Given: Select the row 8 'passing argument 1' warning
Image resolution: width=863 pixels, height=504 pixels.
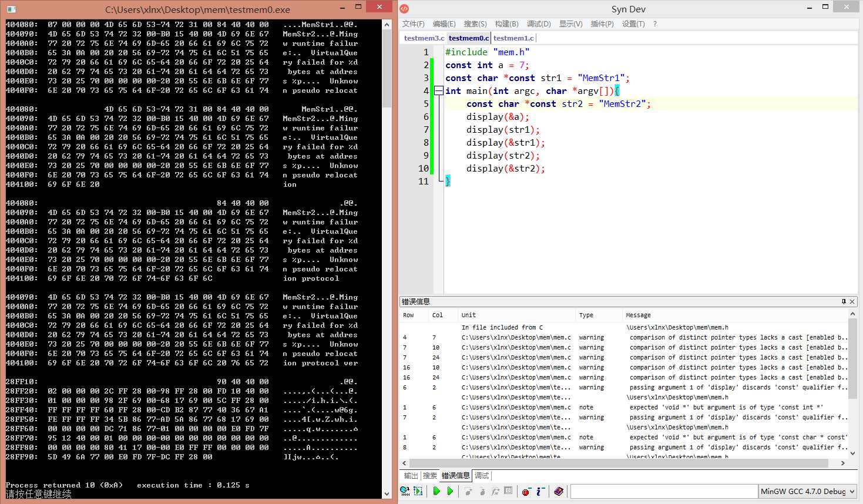Looking at the screenshot, I should click(x=624, y=448).
